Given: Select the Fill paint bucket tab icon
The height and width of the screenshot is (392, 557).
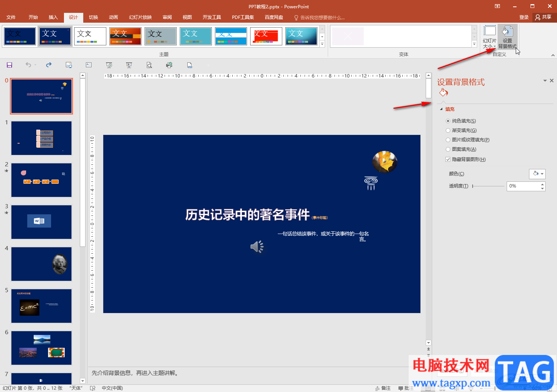Looking at the screenshot, I should tap(443, 93).
